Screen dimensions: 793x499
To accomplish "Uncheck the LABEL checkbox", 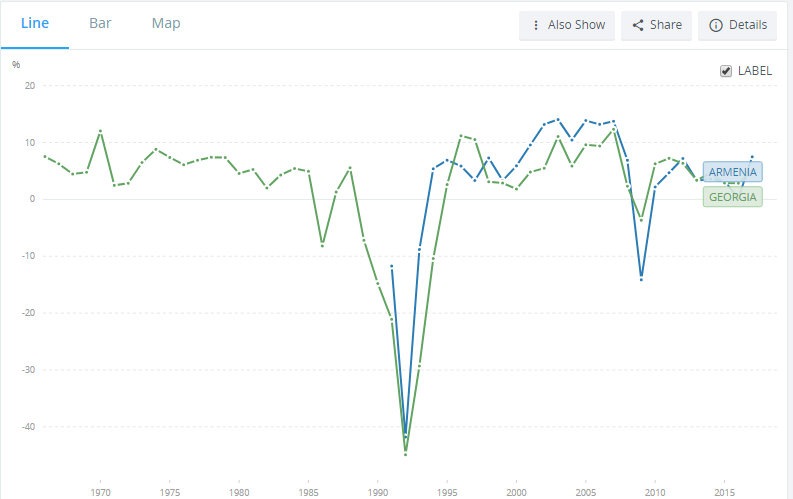I will (726, 71).
